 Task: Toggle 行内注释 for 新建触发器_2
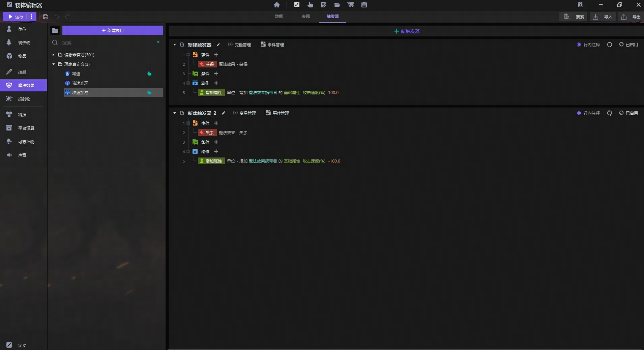(588, 113)
